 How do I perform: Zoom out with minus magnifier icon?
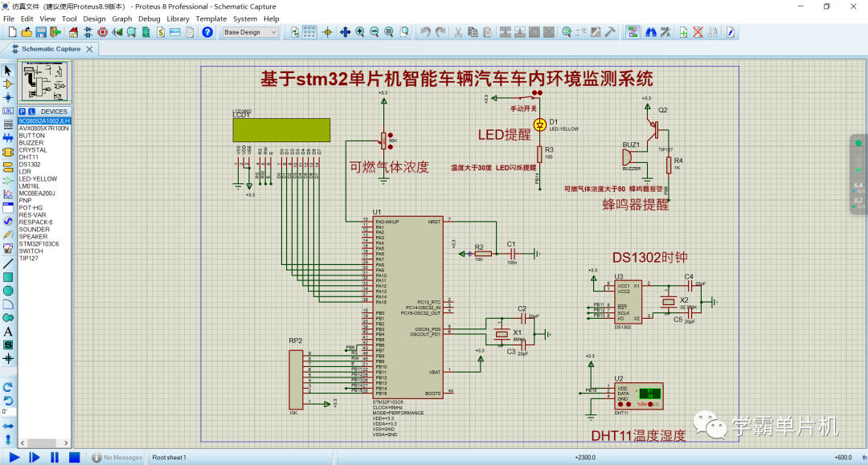375,33
